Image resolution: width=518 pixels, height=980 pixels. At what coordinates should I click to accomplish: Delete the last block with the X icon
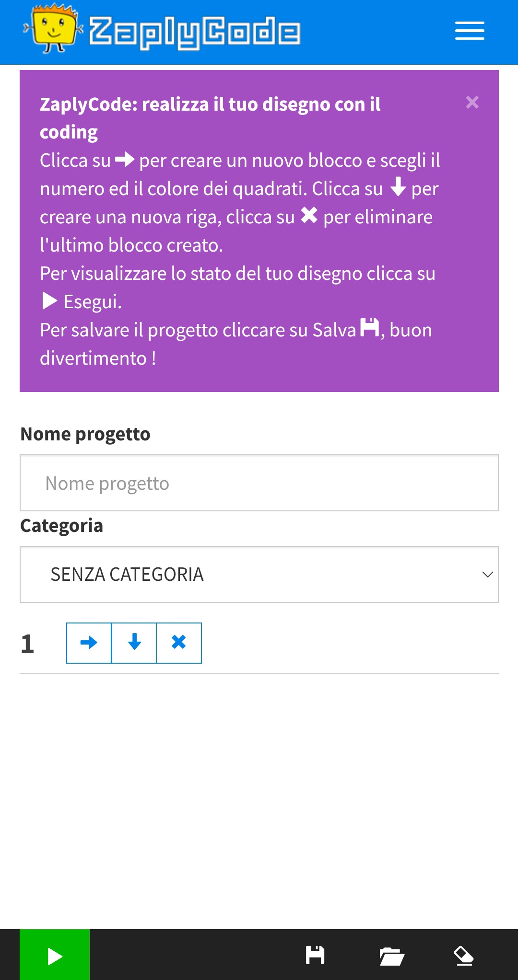(179, 643)
